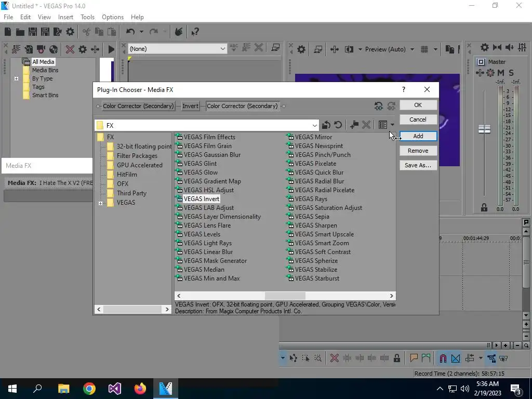Click the Refresh icon in Plug-In Chooser
The width and height of the screenshot is (532, 399).
(338, 125)
